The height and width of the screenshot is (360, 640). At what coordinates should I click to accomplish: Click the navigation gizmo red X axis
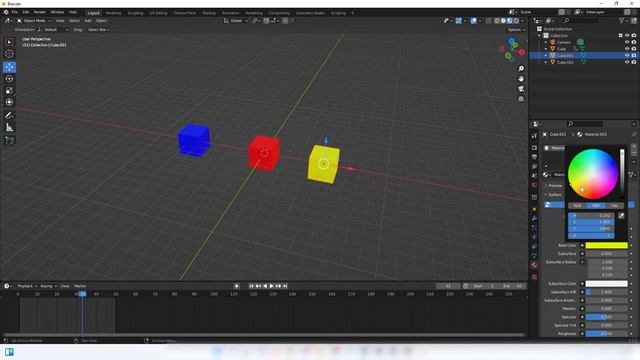[x=522, y=52]
